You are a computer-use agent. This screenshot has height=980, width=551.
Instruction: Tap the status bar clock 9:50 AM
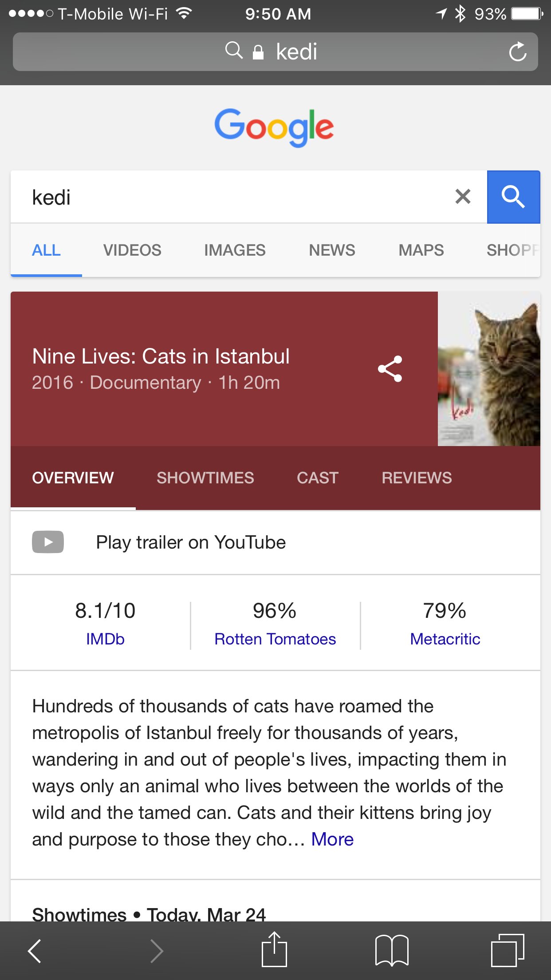coord(278,14)
